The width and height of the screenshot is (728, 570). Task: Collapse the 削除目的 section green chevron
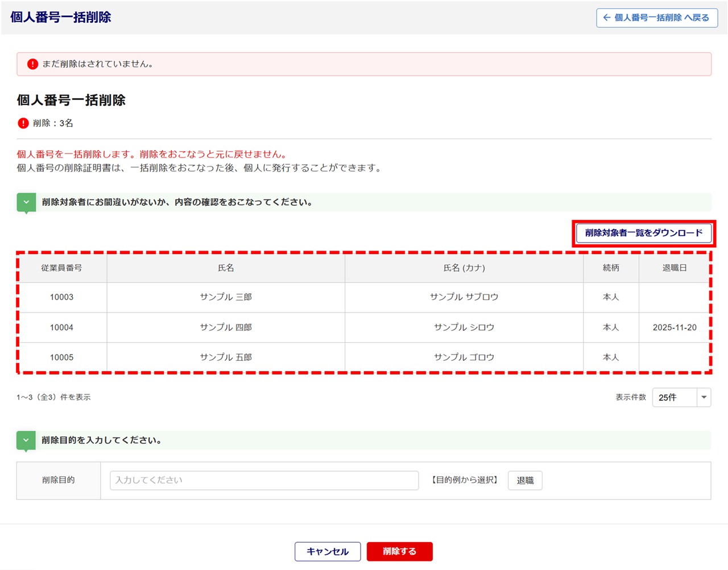[26, 440]
